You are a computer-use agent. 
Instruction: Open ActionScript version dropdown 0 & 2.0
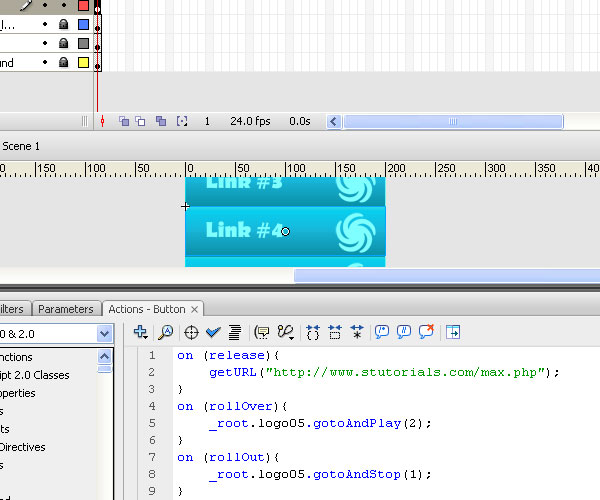tap(104, 334)
